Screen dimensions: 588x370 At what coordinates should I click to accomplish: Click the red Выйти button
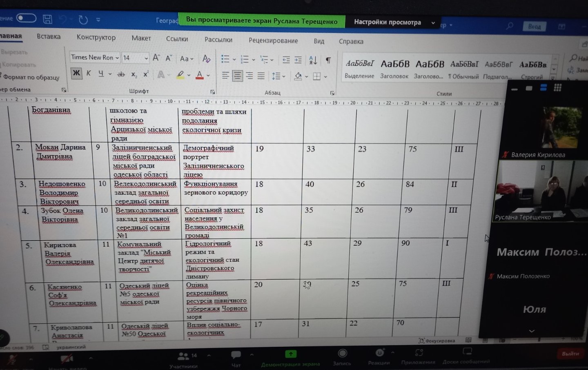click(570, 353)
